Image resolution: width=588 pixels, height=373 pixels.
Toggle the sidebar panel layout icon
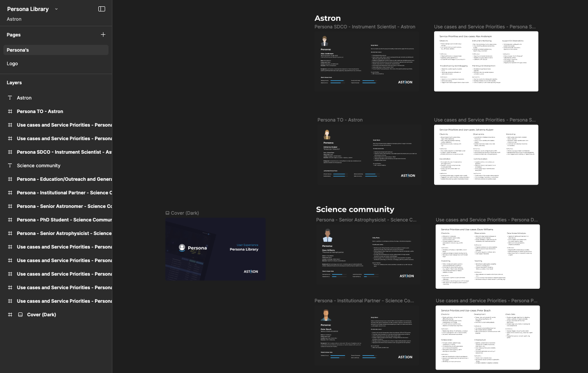pos(102,9)
